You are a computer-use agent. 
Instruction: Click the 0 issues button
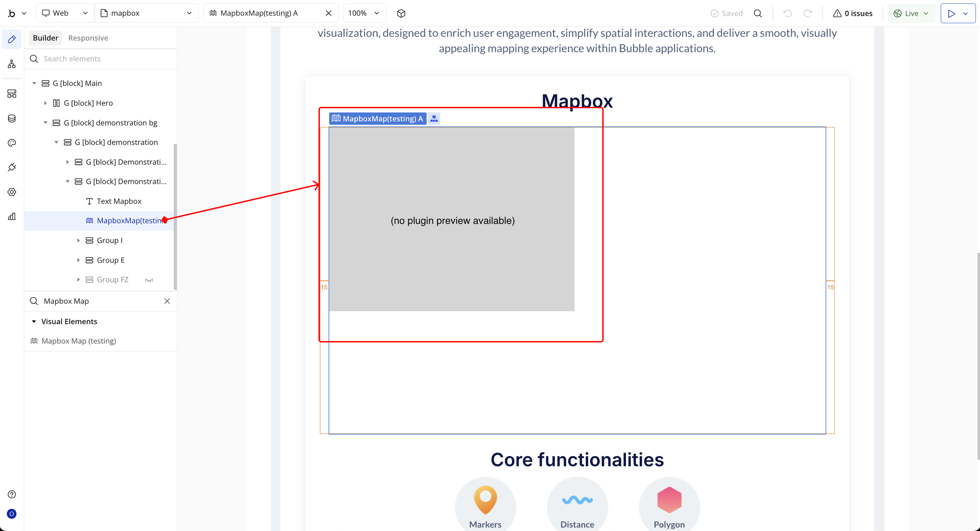point(852,13)
